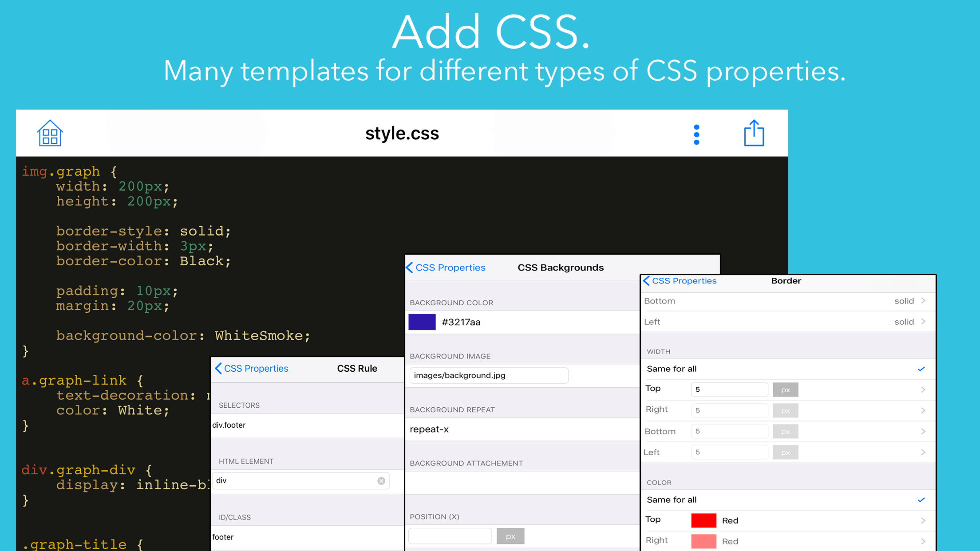Tap the share export icon
Viewport: 980px width, 551px height.
[754, 133]
